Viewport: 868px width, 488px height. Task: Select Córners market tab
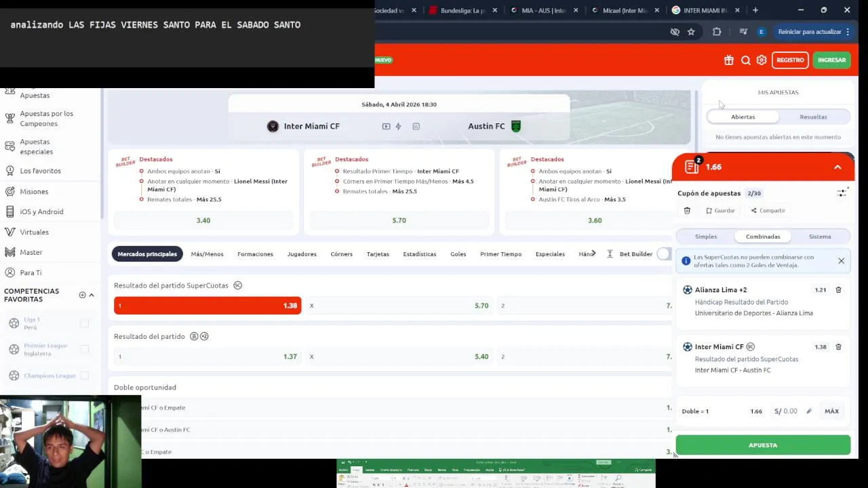pyautogui.click(x=341, y=254)
